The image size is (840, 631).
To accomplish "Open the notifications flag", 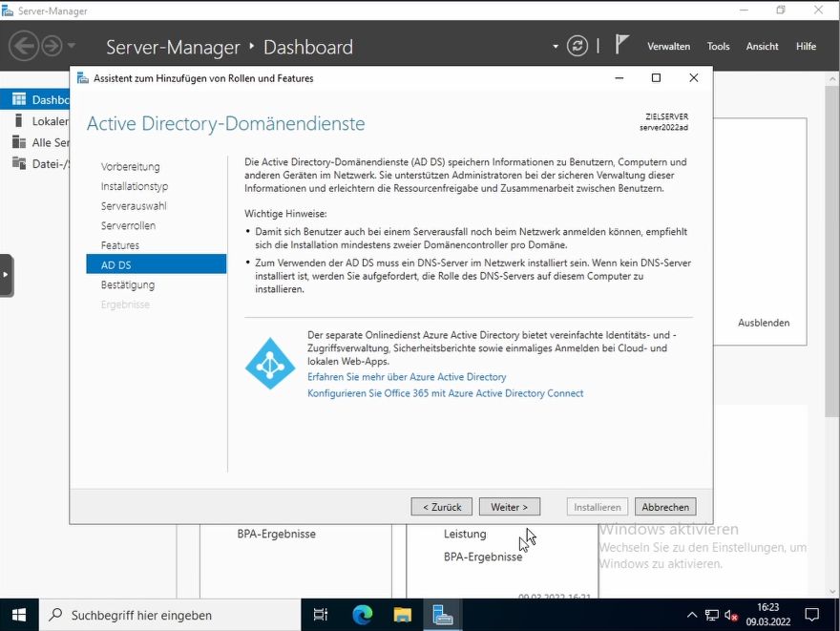I will pos(620,44).
